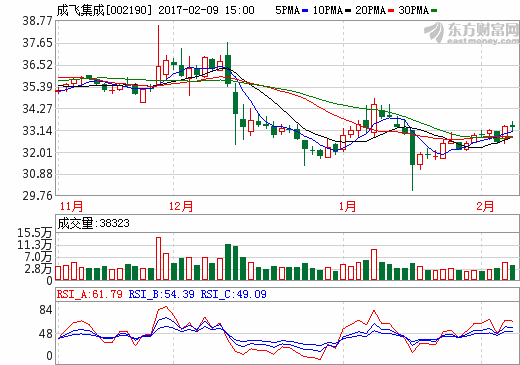Click the stock title 成飞集成[002190]
Screen dimensions: 520x365
104,10
